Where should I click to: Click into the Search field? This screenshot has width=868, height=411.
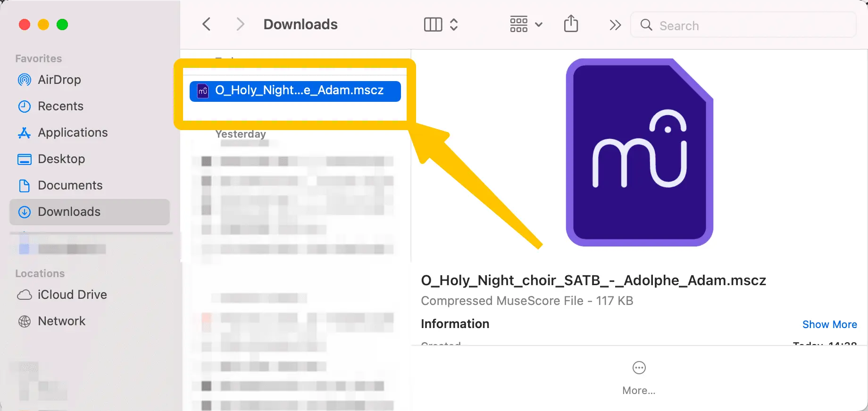[x=743, y=25]
